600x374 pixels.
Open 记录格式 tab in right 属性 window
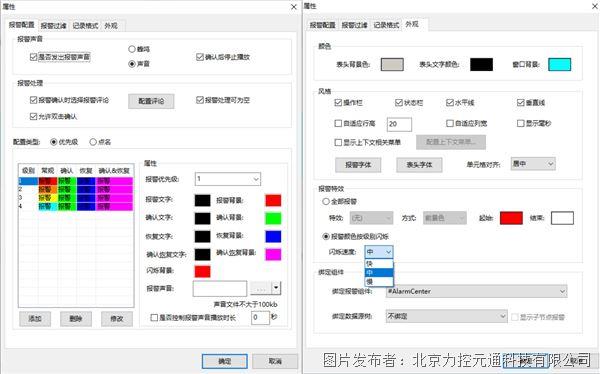tap(386, 25)
